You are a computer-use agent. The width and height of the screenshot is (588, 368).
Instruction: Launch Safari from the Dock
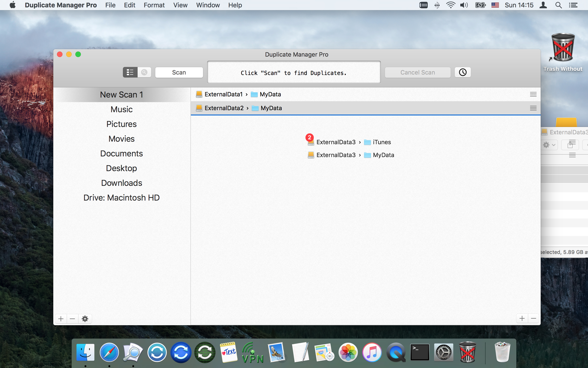(x=109, y=352)
